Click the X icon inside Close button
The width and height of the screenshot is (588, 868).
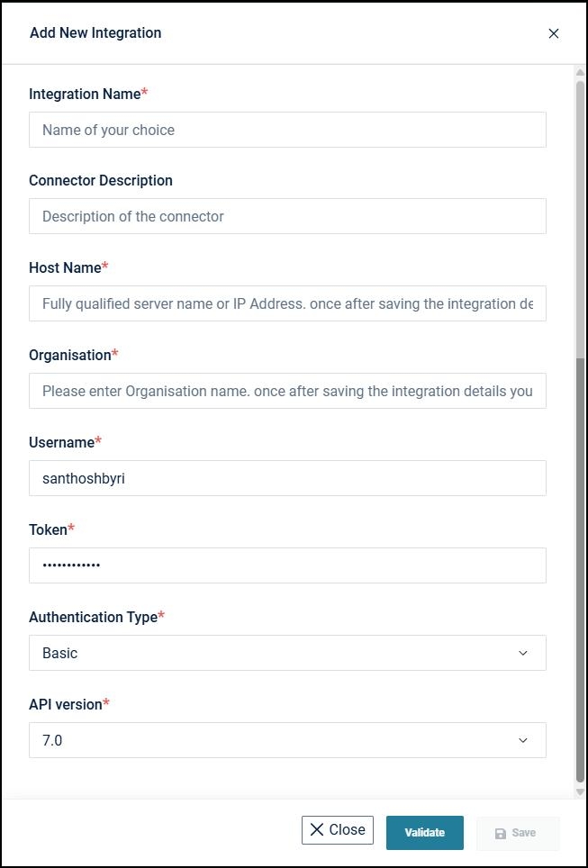317,830
